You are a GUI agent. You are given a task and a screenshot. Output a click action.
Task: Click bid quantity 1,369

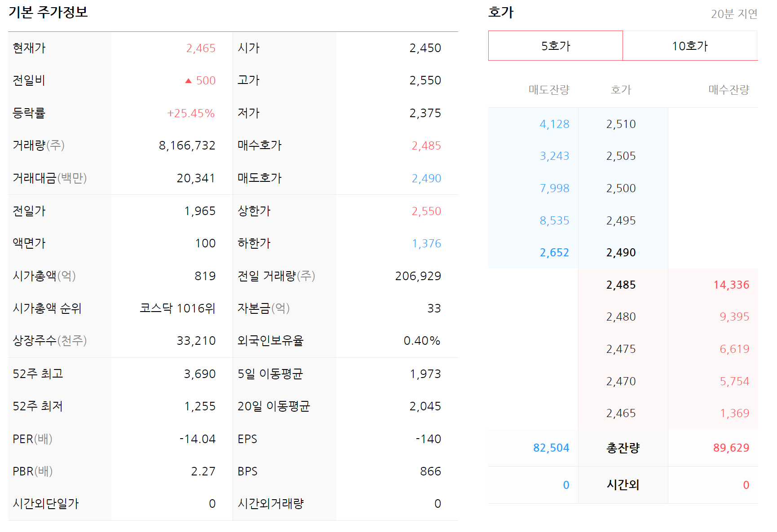[x=735, y=413]
